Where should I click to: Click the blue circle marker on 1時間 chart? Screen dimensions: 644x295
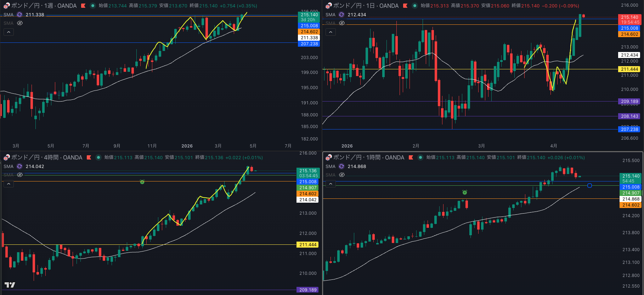tap(589, 185)
